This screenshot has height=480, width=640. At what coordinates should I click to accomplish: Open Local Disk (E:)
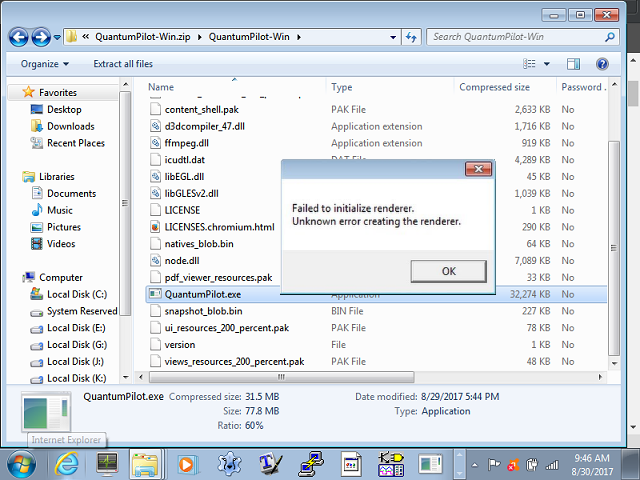pyautogui.click(x=76, y=328)
